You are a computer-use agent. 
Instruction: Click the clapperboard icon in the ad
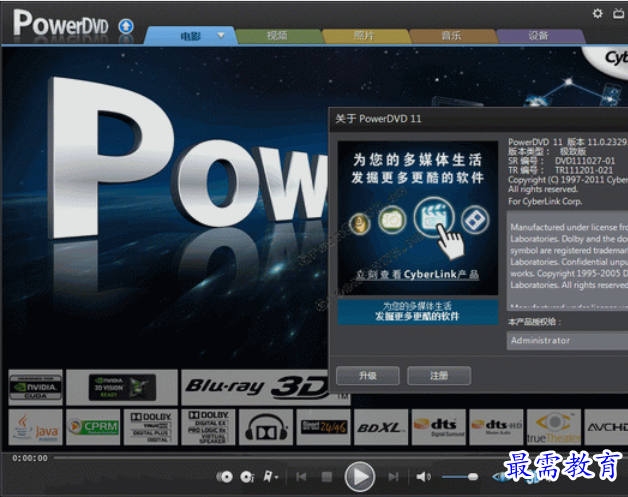[434, 217]
